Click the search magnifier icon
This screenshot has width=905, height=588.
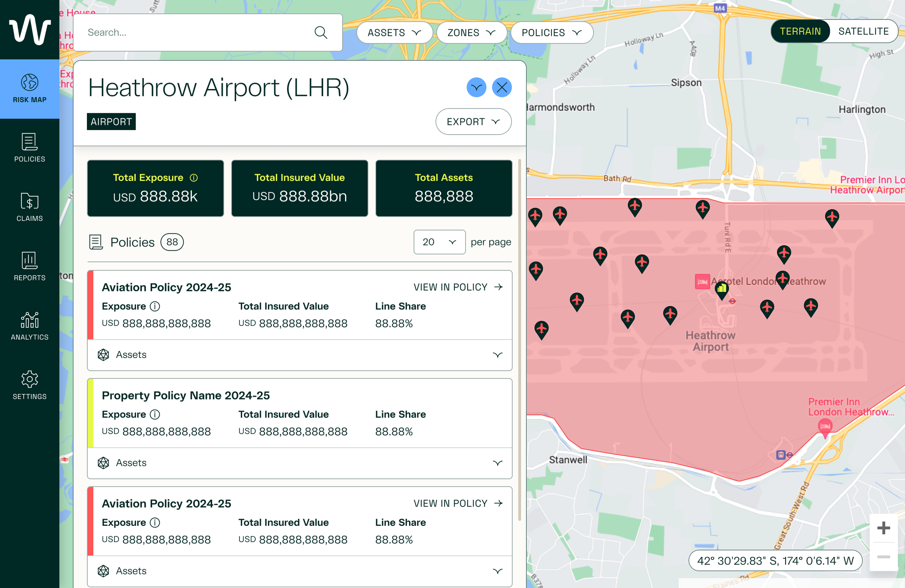(321, 32)
